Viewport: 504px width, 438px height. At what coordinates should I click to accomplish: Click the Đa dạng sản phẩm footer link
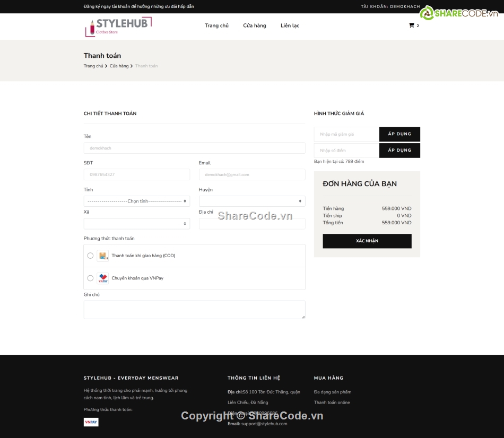[332, 392]
